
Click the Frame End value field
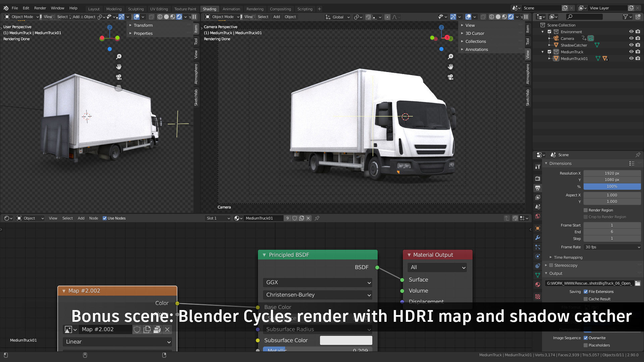tap(612, 232)
